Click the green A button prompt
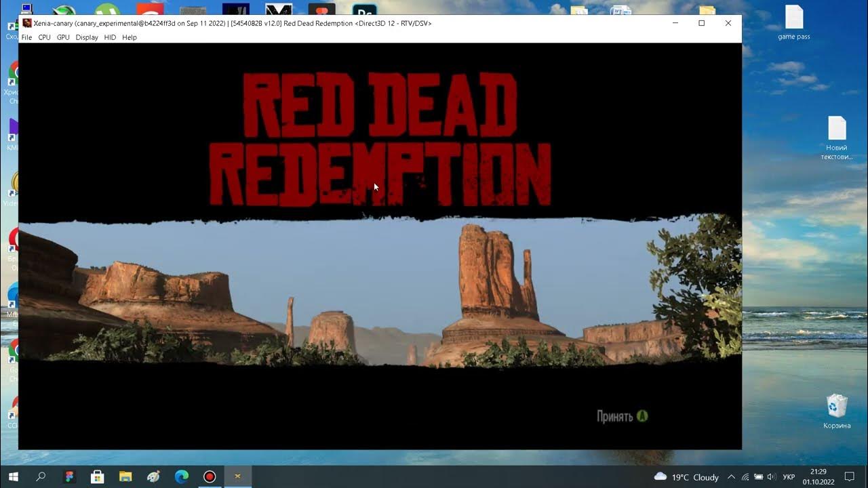 pyautogui.click(x=642, y=416)
